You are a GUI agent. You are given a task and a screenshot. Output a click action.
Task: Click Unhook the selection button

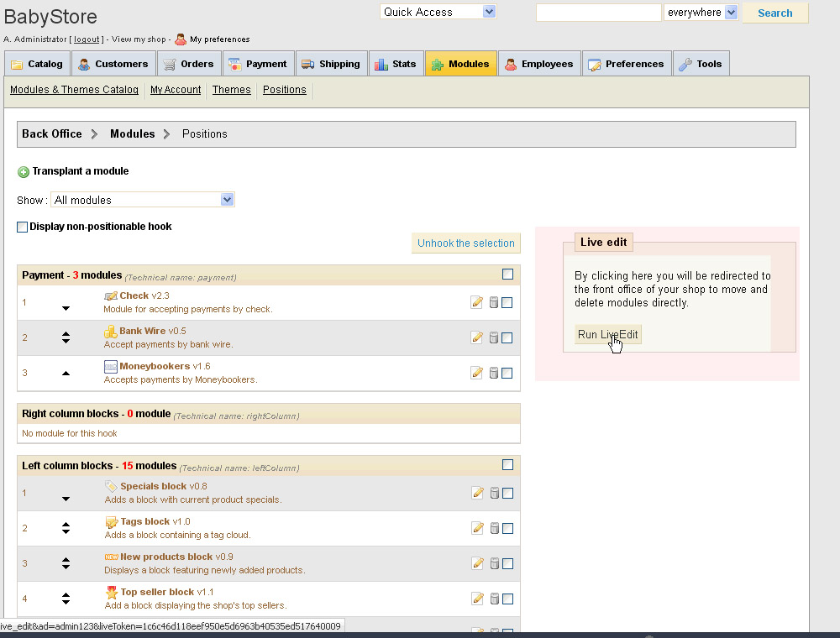click(x=465, y=243)
